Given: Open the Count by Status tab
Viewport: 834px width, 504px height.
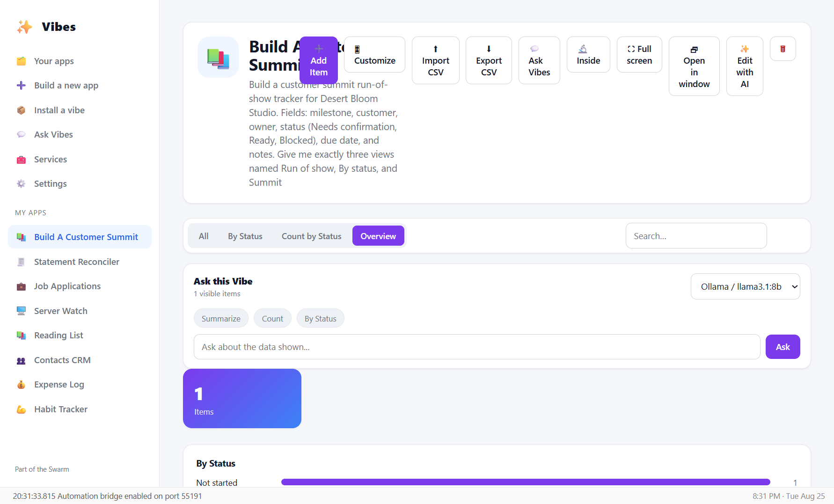Looking at the screenshot, I should pyautogui.click(x=311, y=236).
